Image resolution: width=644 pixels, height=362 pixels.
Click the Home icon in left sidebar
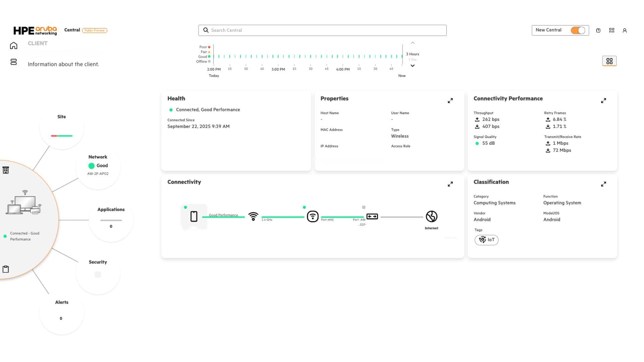[x=13, y=46]
